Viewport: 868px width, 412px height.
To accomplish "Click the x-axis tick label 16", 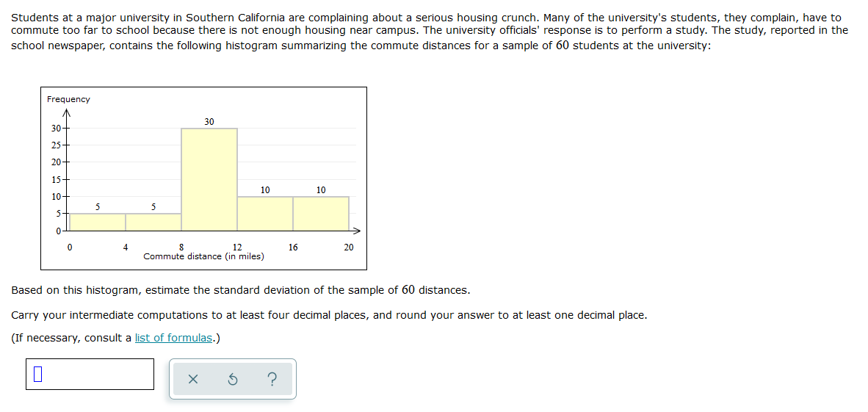I will pyautogui.click(x=293, y=247).
